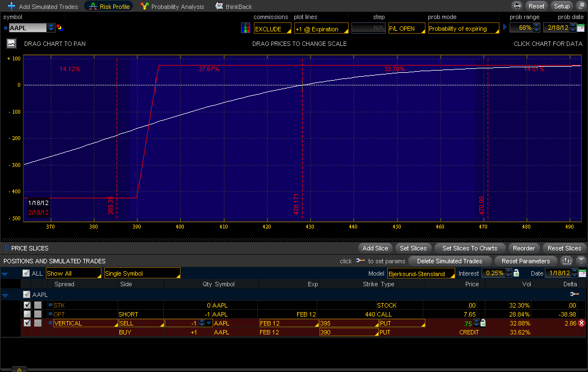Toggle the OPT row chart-line box

[x=38, y=314]
